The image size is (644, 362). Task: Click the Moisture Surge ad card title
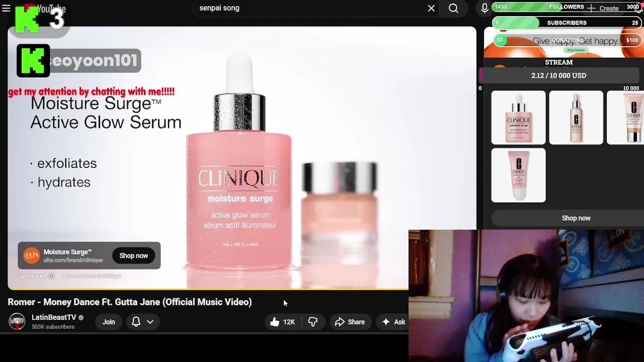click(67, 252)
